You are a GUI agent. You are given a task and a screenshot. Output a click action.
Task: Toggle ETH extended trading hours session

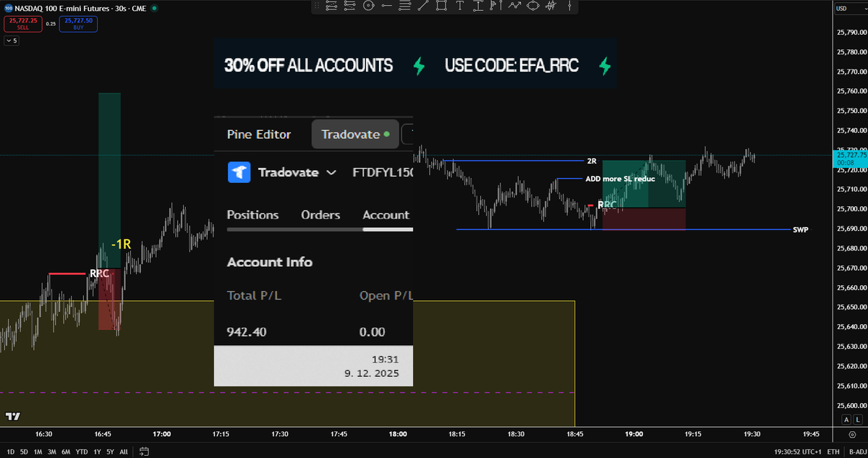[x=833, y=452]
